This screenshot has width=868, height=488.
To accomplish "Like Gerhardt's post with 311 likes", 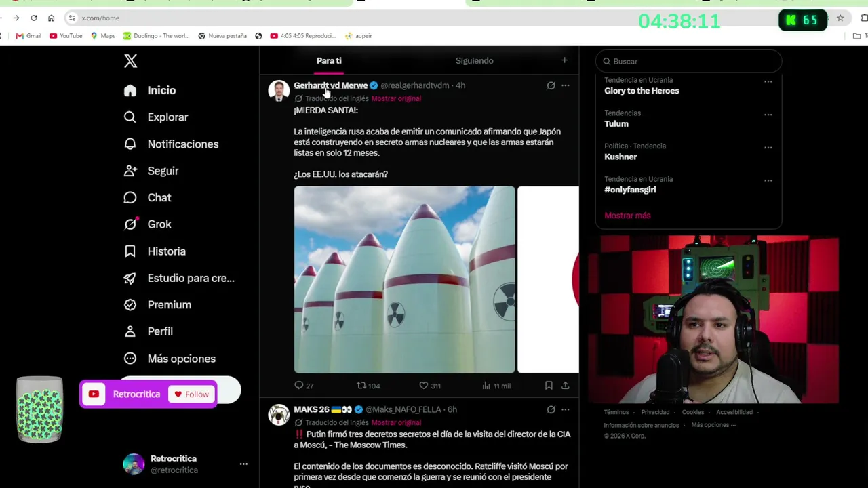I will (x=430, y=386).
